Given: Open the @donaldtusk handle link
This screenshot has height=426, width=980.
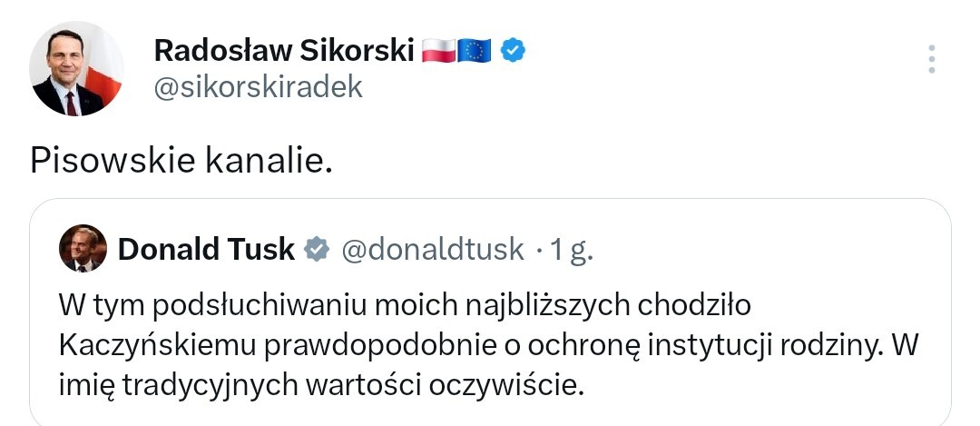Looking at the screenshot, I should 433,248.
